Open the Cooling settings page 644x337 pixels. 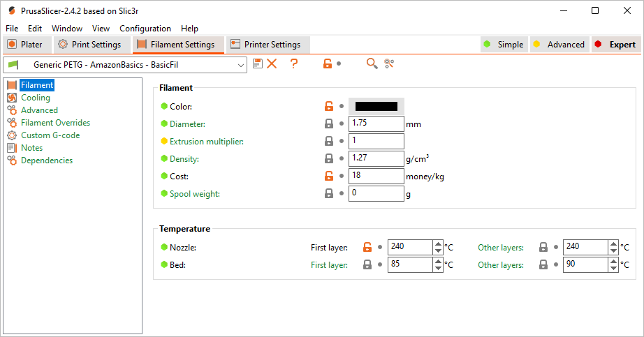[x=36, y=98]
